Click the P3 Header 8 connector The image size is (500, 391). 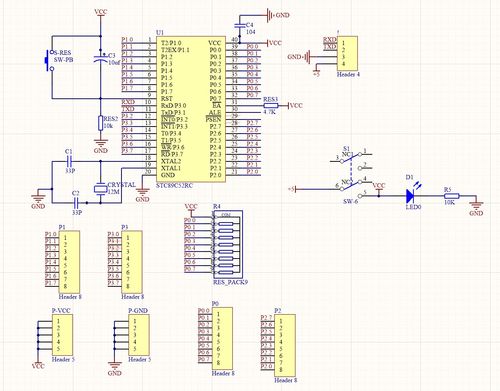(132, 262)
